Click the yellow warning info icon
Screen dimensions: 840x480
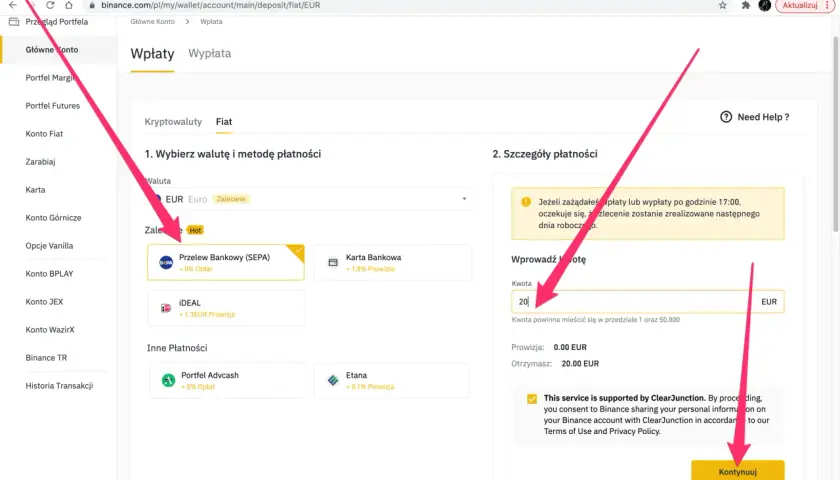526,202
